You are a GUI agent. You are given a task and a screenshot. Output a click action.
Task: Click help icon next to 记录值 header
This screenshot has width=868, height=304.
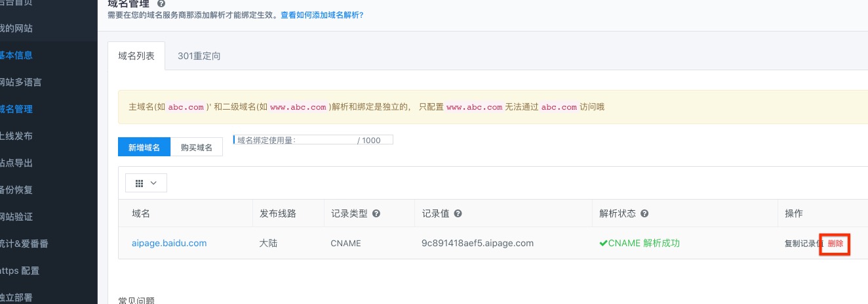[458, 214]
